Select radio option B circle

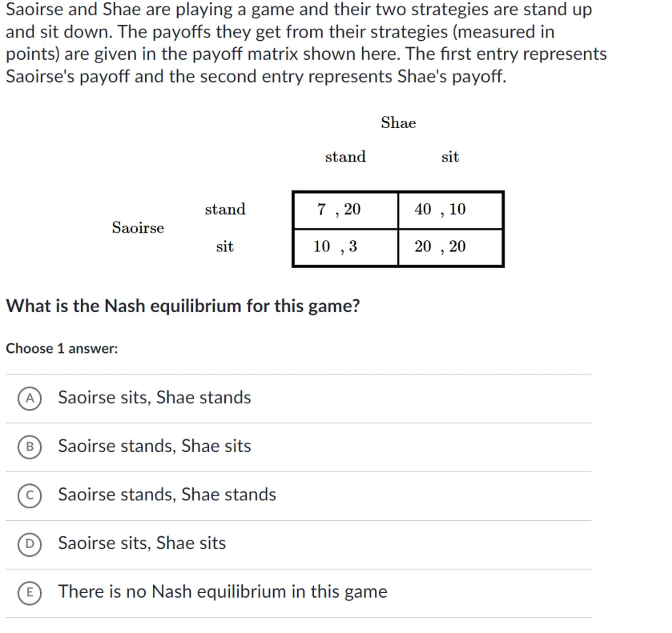[30, 447]
